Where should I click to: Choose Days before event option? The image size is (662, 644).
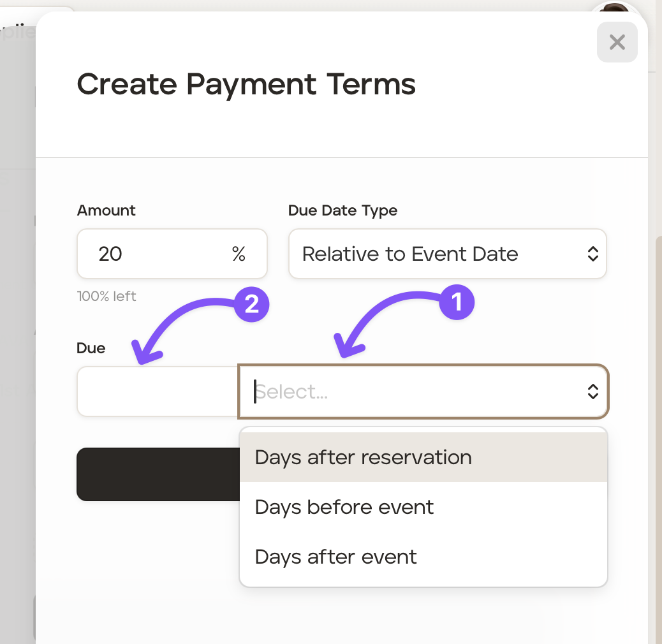344,507
